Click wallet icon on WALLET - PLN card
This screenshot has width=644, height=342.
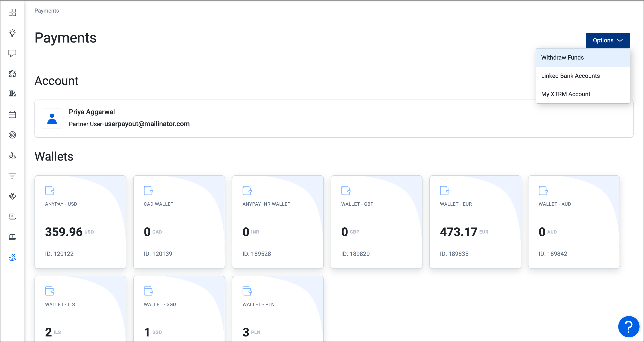point(247,291)
